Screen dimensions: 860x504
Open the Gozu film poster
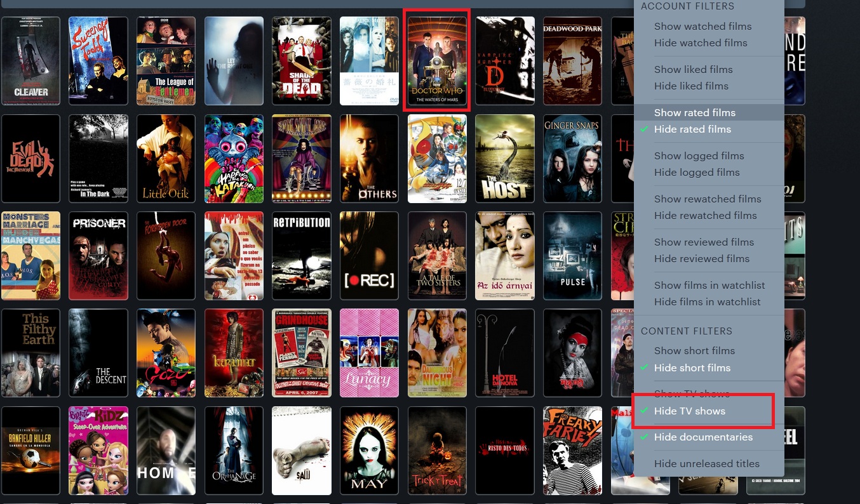click(166, 354)
